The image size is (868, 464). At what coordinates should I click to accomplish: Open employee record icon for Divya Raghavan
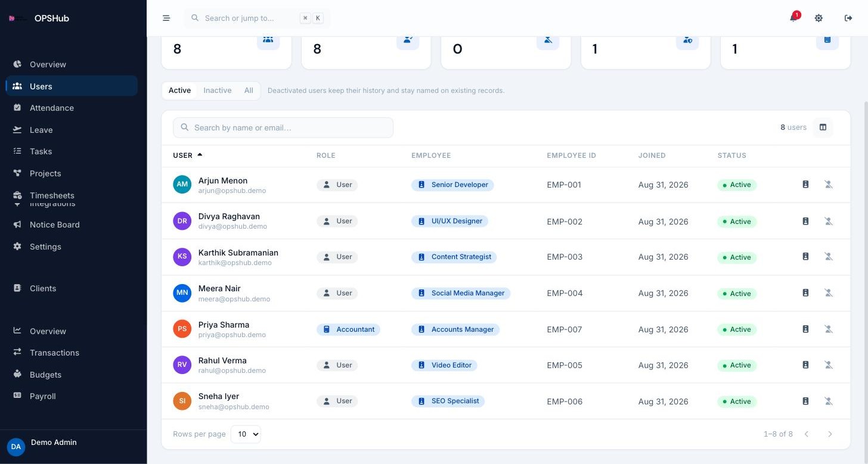point(805,221)
